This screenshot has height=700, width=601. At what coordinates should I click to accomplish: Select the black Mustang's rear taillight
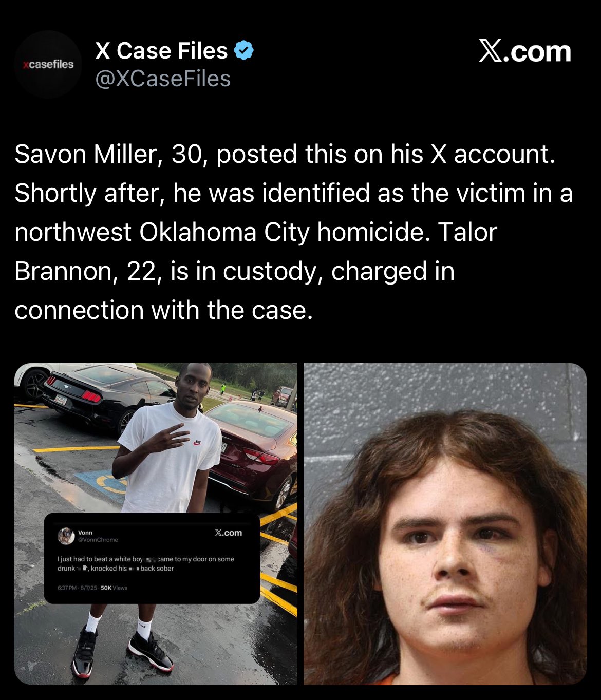point(92,396)
